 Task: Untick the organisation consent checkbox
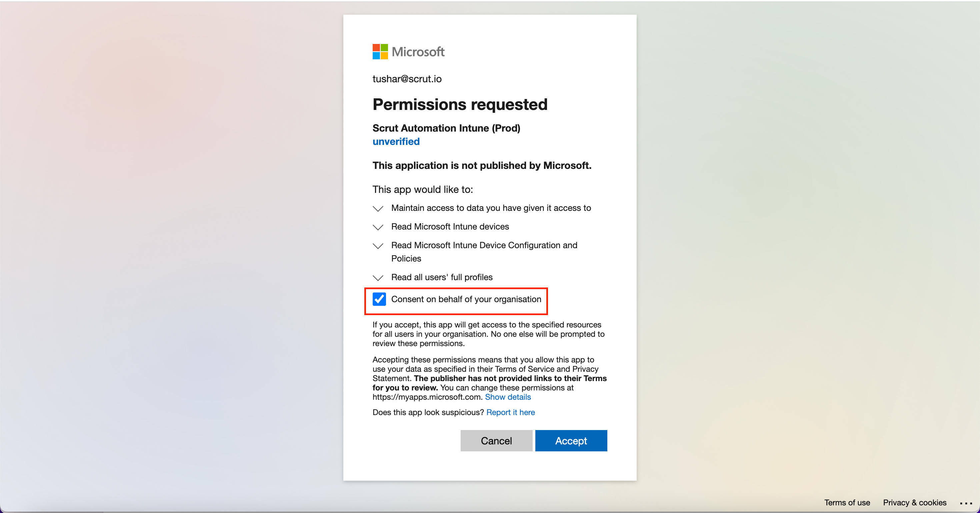point(379,299)
